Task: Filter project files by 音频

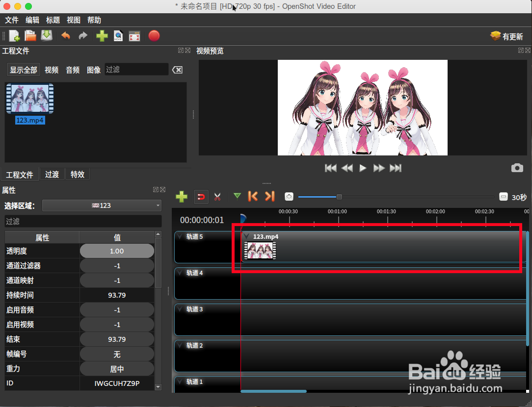Action: click(73, 70)
